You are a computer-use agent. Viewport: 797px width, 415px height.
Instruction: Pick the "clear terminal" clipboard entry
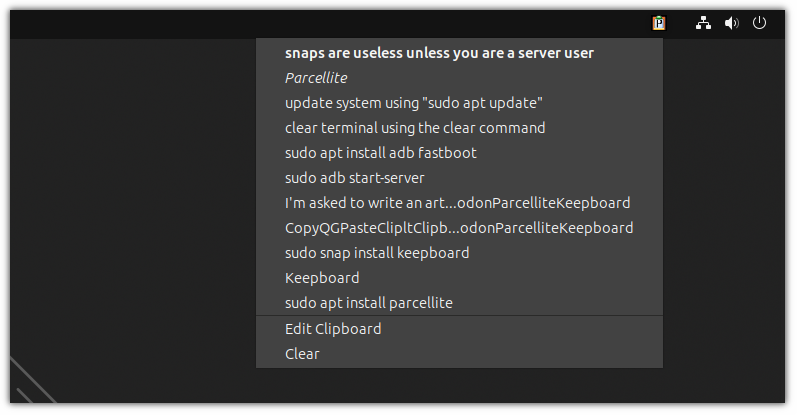pyautogui.click(x=415, y=127)
